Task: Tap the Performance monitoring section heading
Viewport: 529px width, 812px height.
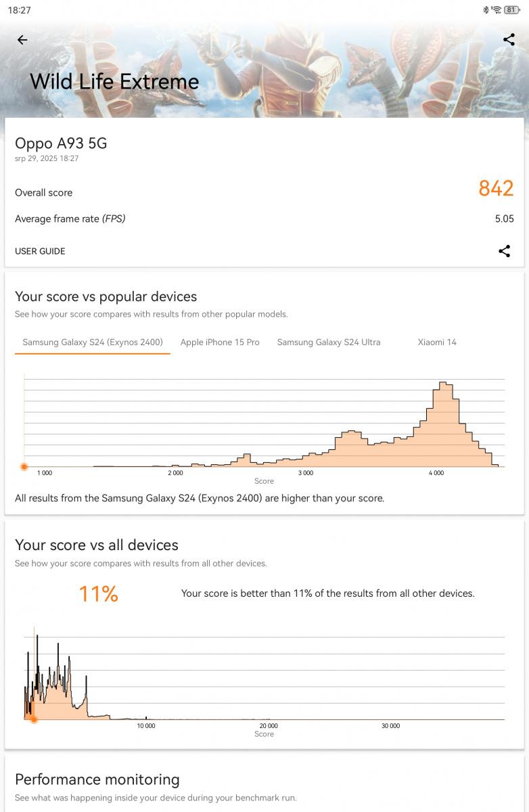Action: 97,779
